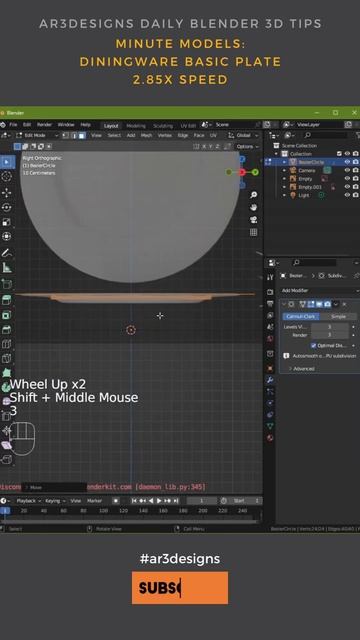Click the Render levels value field
The image size is (360, 640).
330,335
